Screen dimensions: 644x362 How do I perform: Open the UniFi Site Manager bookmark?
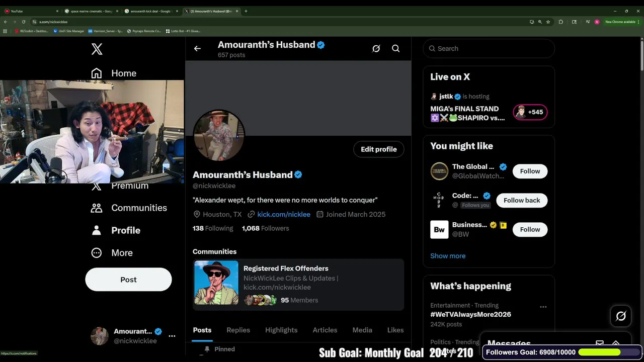click(68, 31)
